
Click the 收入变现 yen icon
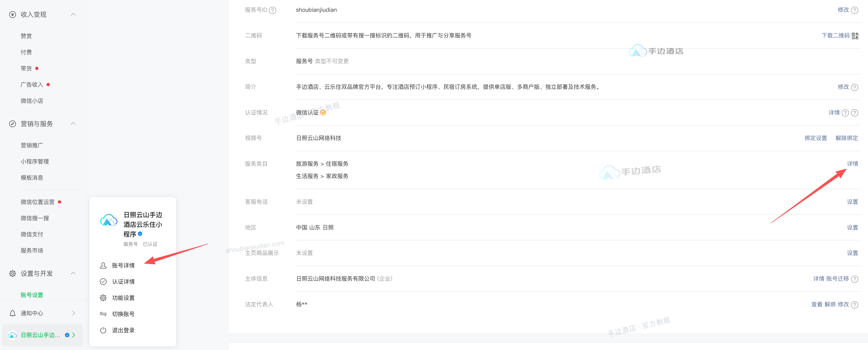pos(13,15)
